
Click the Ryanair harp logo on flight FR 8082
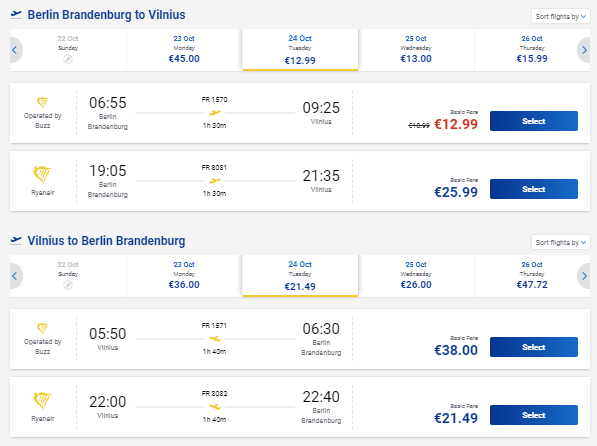tap(42, 401)
